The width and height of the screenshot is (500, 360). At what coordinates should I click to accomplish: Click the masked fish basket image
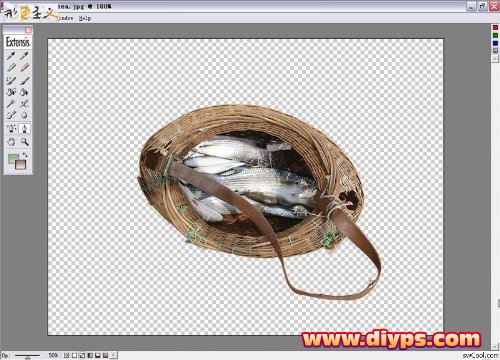tap(259, 202)
